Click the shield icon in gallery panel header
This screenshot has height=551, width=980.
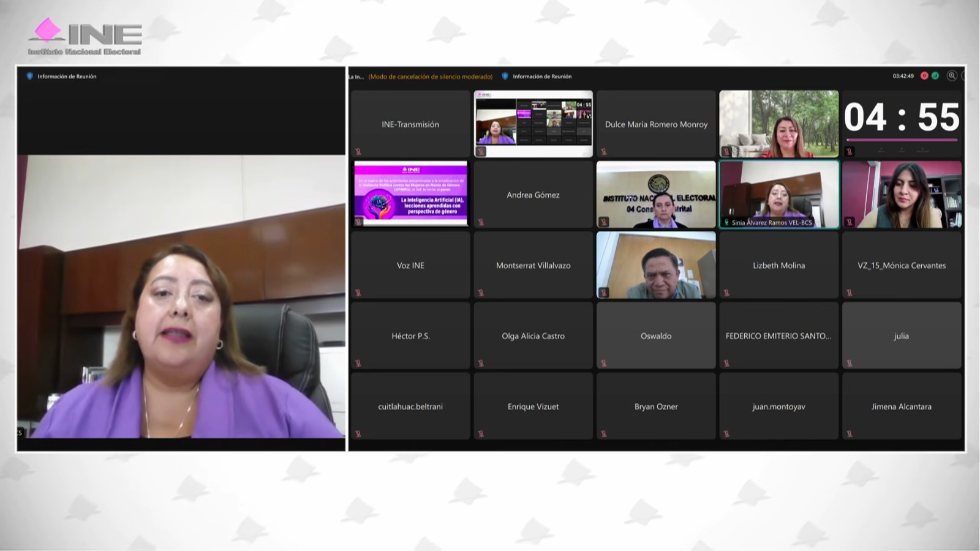pos(505,77)
